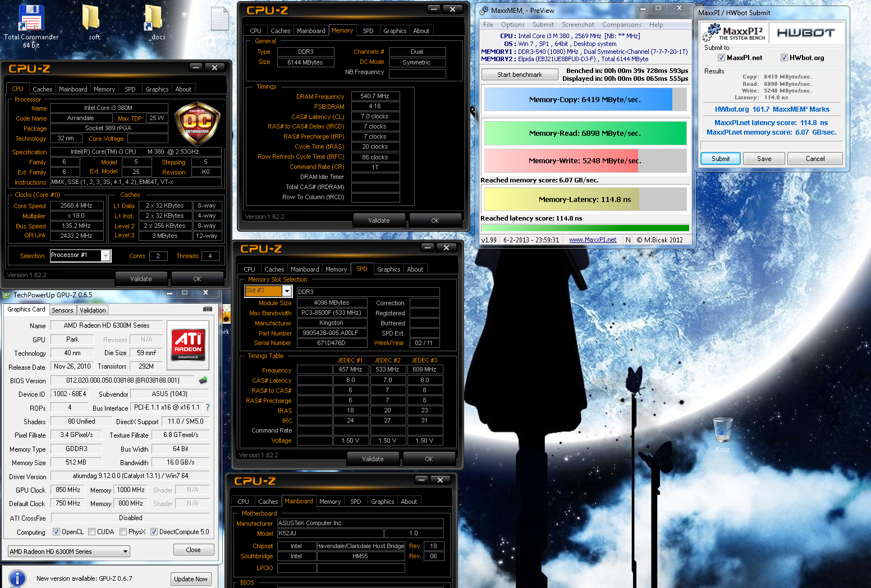Click the GPU-Z BIOS Version field
This screenshot has height=588, width=871.
tap(123, 380)
